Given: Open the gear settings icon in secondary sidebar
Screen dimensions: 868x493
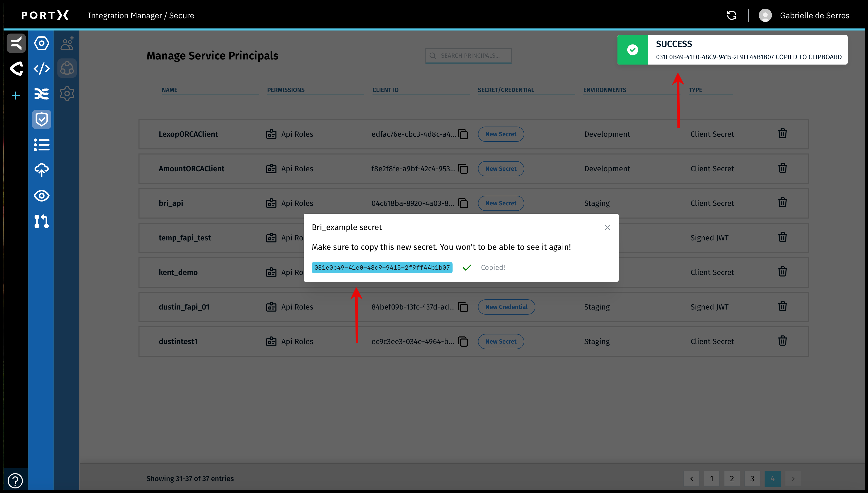Looking at the screenshot, I should tap(67, 94).
